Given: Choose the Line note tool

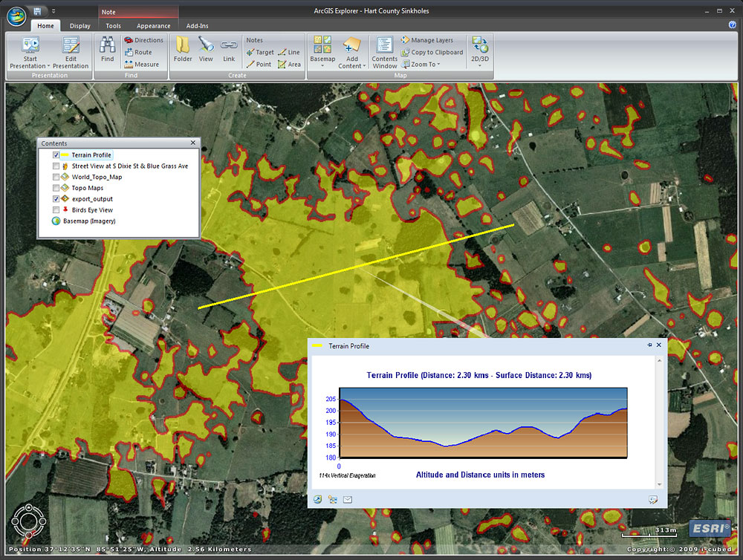Looking at the screenshot, I should 288,52.
